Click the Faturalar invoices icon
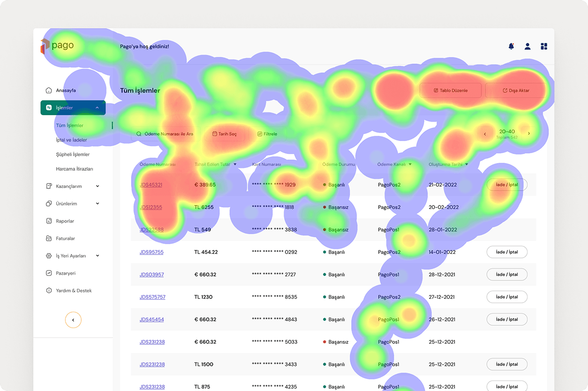Image resolution: width=588 pixels, height=391 pixels. click(48, 238)
